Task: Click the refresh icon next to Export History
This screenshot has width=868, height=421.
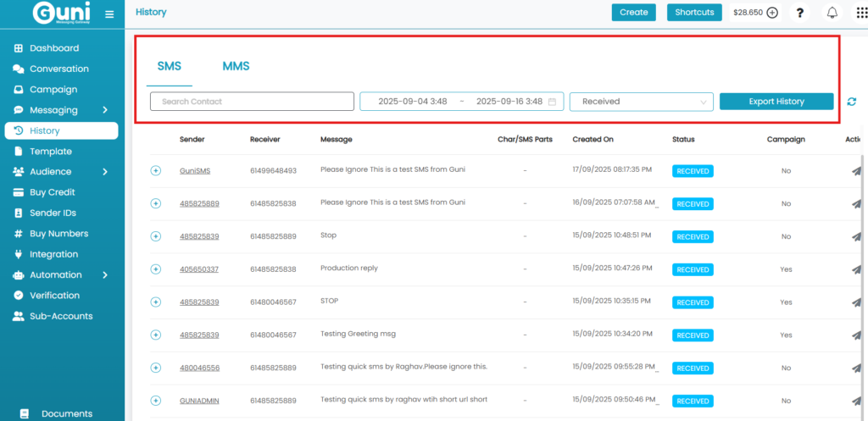Action: (x=851, y=102)
